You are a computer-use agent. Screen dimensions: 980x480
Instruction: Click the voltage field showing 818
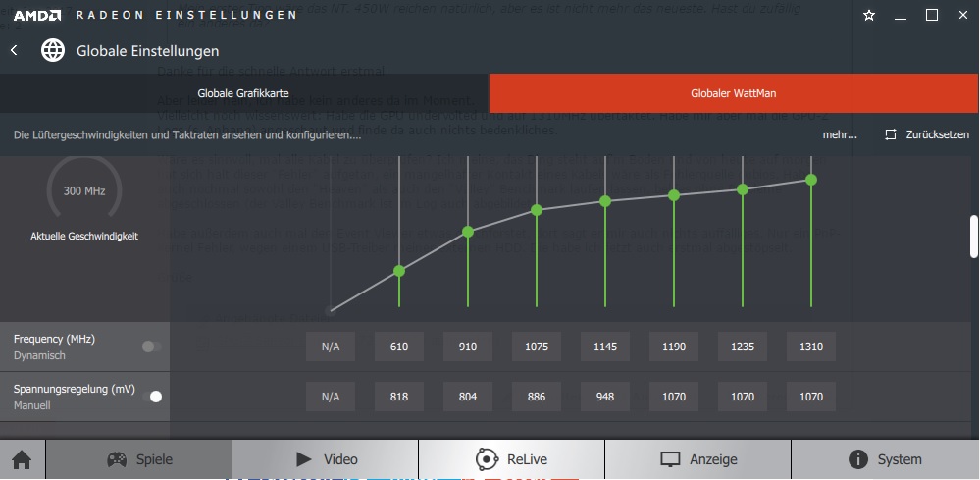coord(399,397)
